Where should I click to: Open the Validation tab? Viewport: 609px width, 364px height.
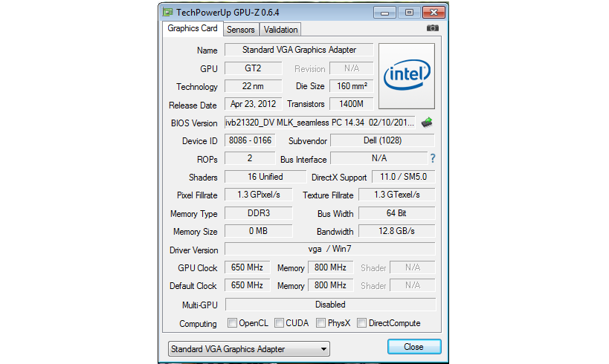pos(280,30)
